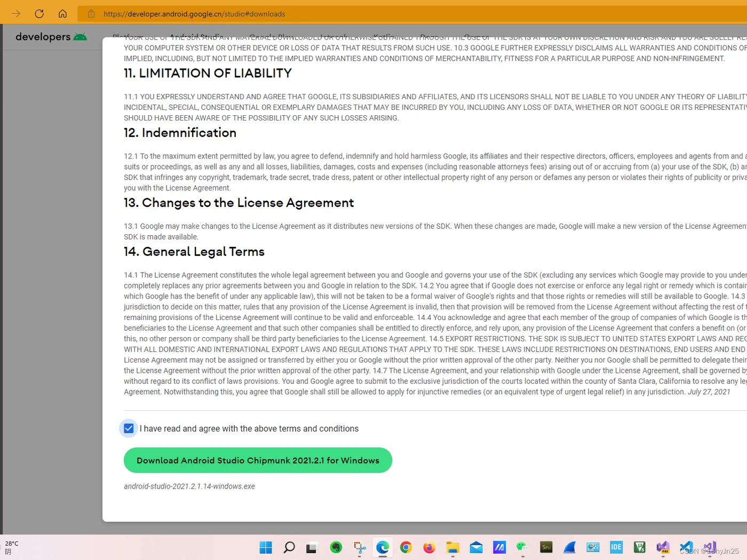Open File Explorer from the taskbar
The image size is (747, 560).
pos(452,547)
